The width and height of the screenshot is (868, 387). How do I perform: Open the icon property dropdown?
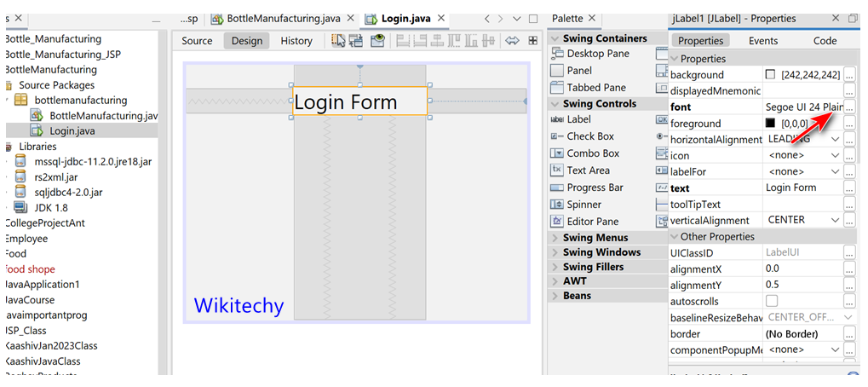(836, 156)
